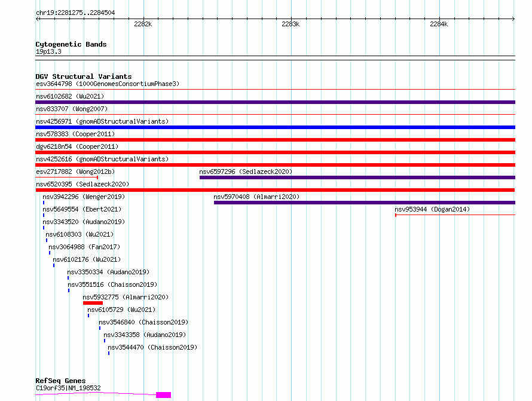Image resolution: width=532 pixels, height=401 pixels.
Task: Open nsv3350334 (Audano2019) variant label
Action: pos(108,272)
